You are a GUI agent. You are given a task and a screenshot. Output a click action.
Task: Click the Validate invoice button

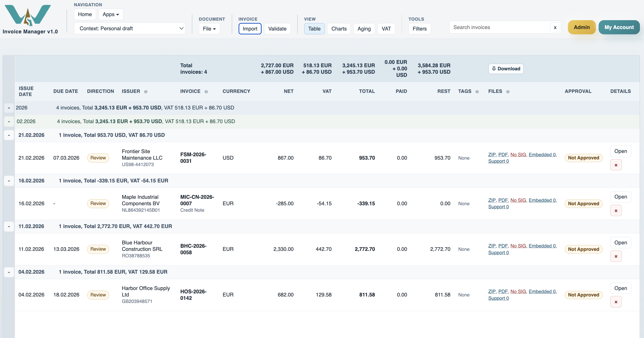[x=277, y=29]
